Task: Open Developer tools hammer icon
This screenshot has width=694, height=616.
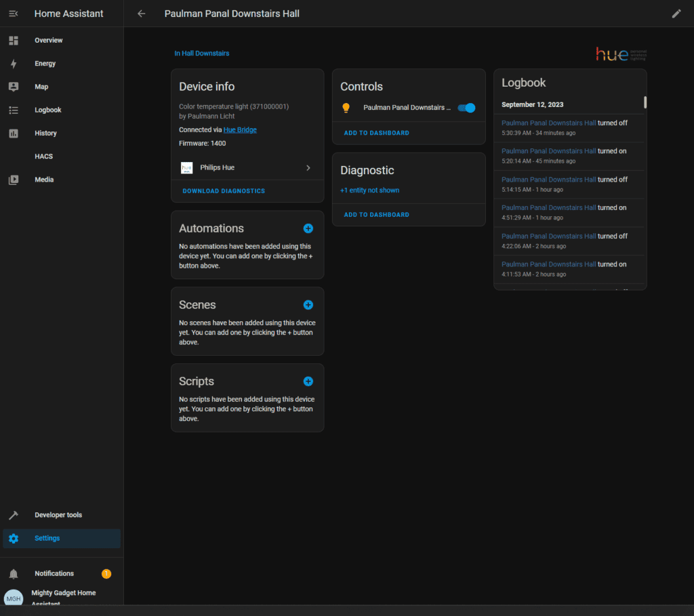Action: click(x=14, y=515)
